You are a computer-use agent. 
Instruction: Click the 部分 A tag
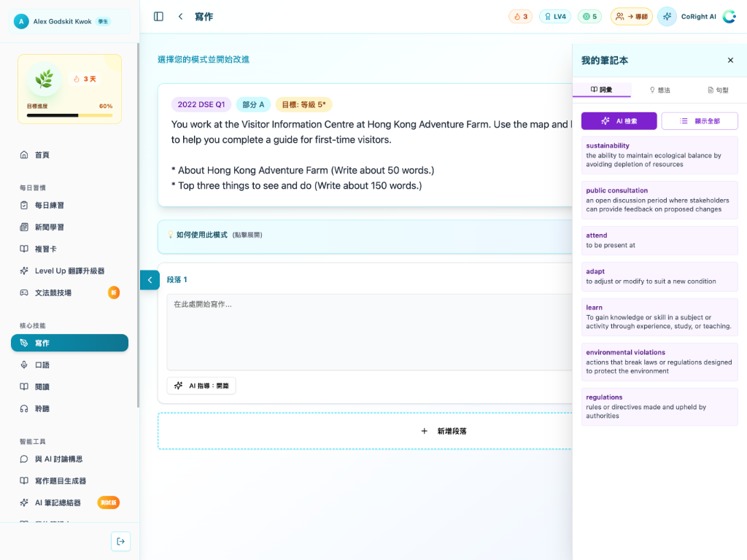pos(253,105)
